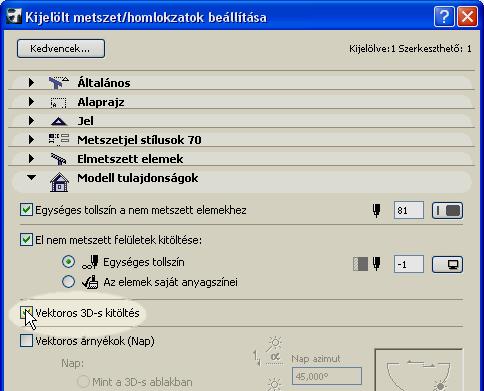Select the Általános panel title
Viewport: 484px width, 391px height.
tap(104, 83)
